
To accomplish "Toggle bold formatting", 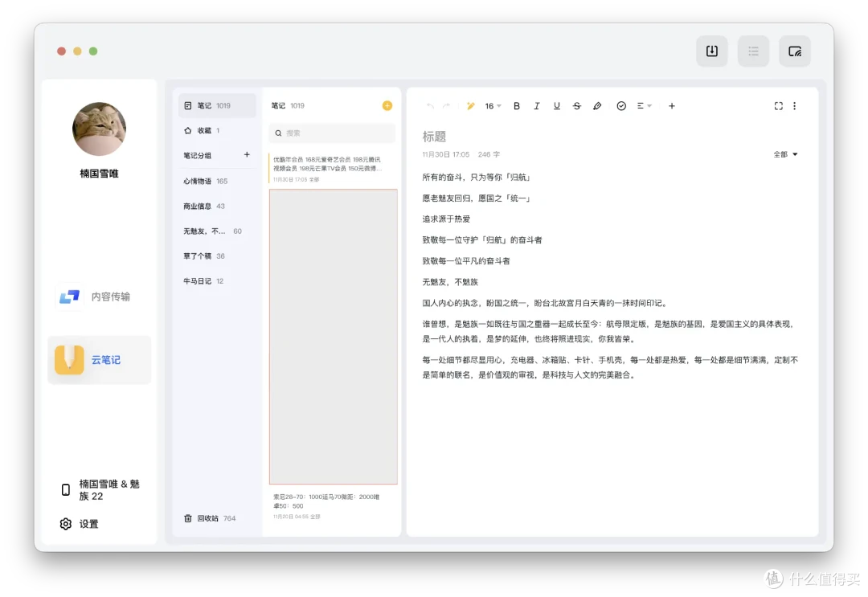I will [x=517, y=106].
